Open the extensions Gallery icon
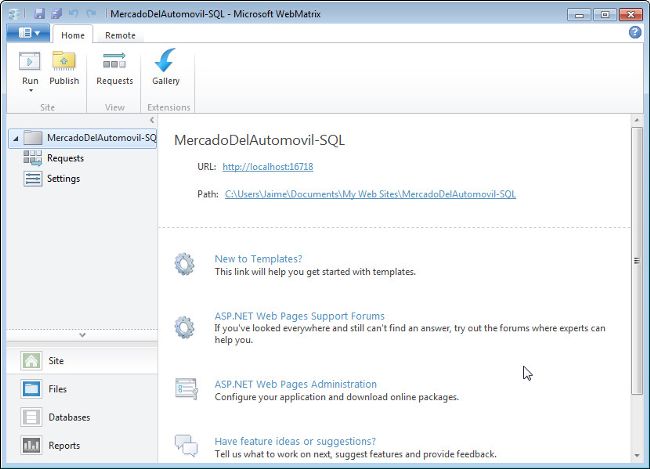 tap(165, 61)
